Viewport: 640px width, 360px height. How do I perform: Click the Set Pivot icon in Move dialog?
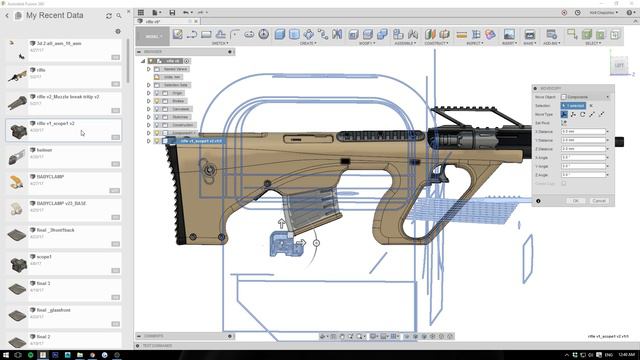pos(564,123)
